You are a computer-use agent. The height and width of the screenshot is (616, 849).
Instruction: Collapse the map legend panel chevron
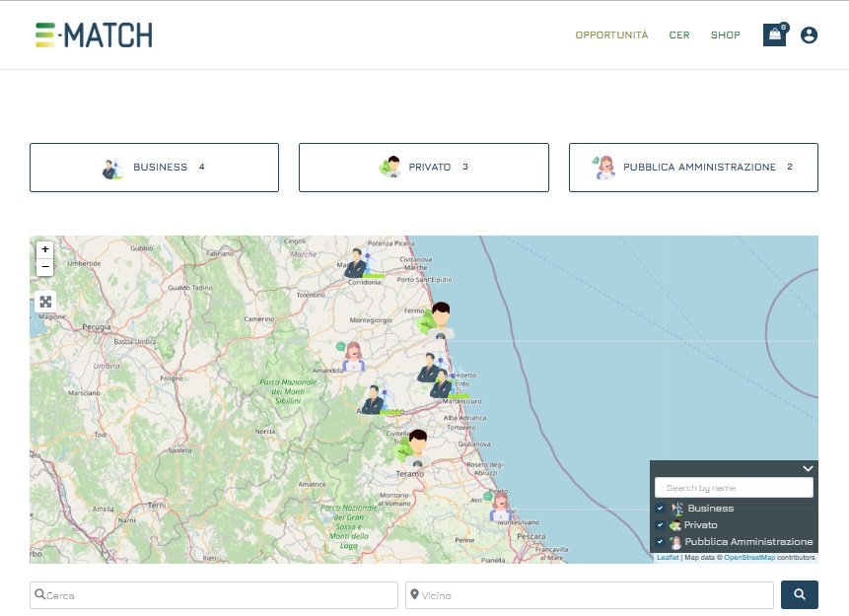click(808, 469)
